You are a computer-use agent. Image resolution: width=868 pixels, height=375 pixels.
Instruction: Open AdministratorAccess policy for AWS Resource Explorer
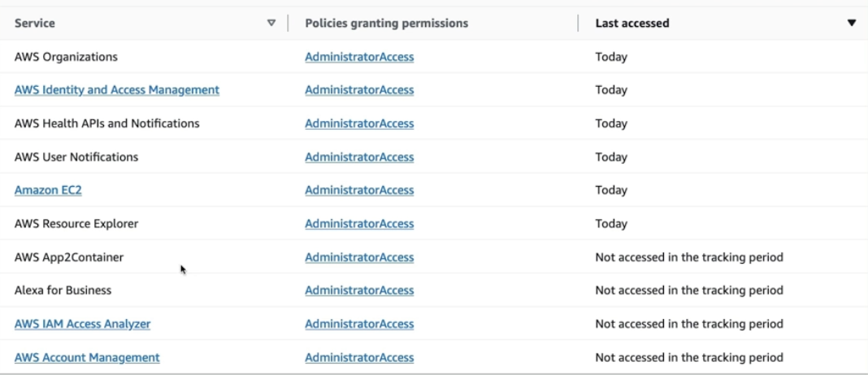pyautogui.click(x=359, y=223)
